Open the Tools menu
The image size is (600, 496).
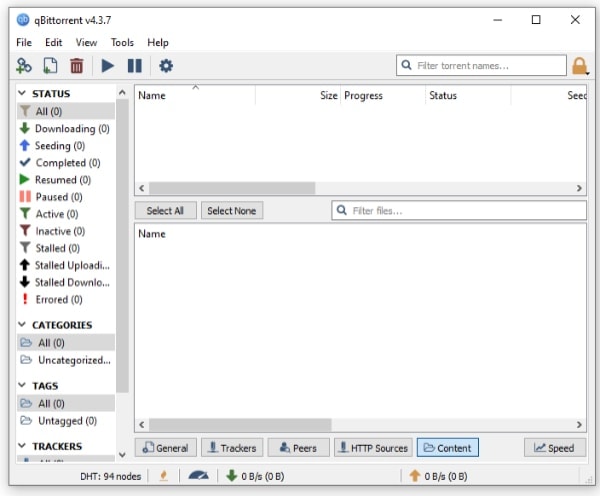tap(122, 42)
